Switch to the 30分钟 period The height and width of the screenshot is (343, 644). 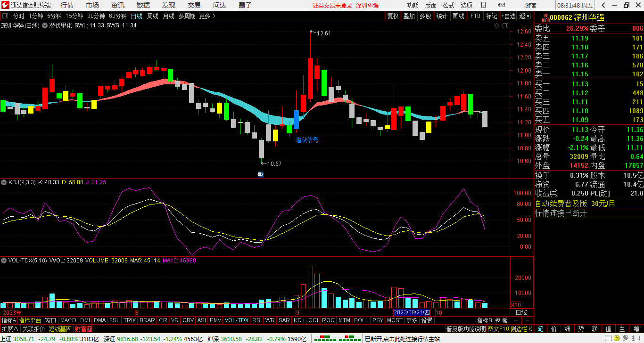96,16
